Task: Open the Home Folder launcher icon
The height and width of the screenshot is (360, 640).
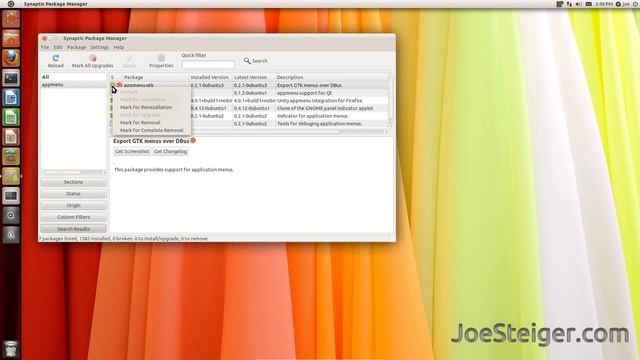Action: [11, 38]
